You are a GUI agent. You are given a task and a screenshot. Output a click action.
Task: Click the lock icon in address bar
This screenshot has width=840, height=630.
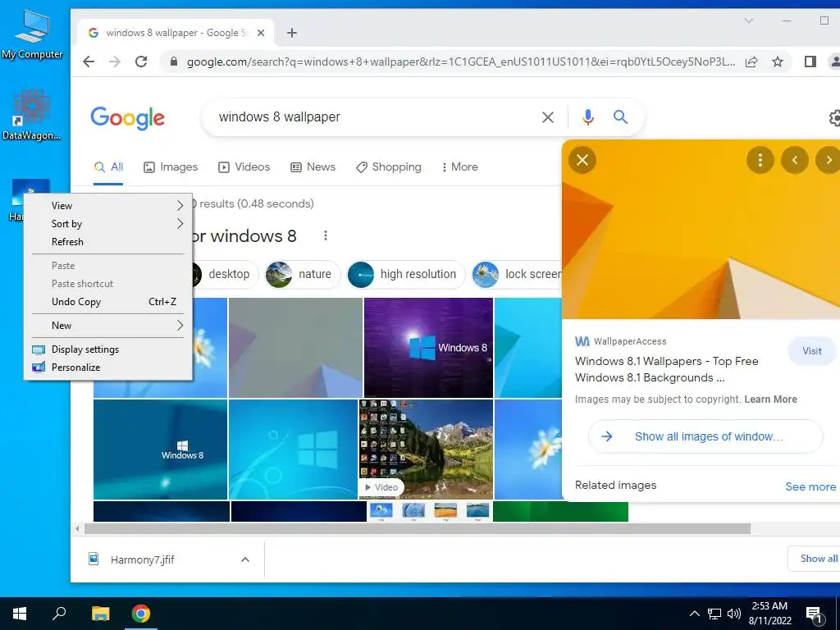pos(174,62)
